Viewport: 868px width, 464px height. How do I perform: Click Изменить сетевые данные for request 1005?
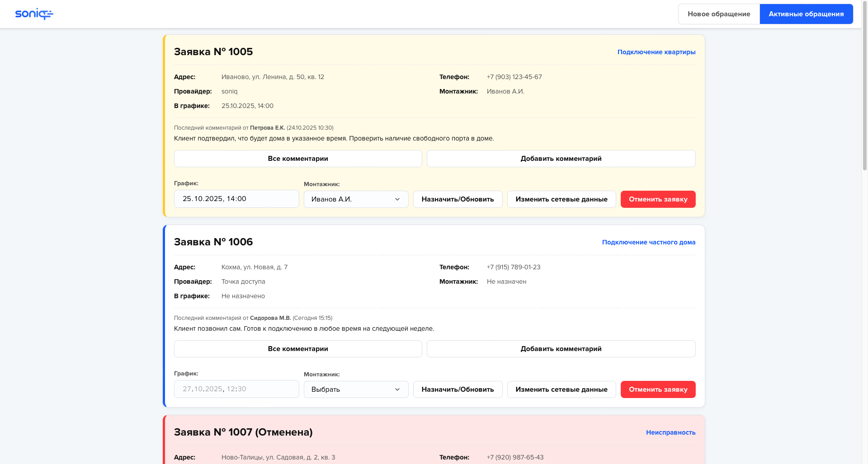click(561, 199)
